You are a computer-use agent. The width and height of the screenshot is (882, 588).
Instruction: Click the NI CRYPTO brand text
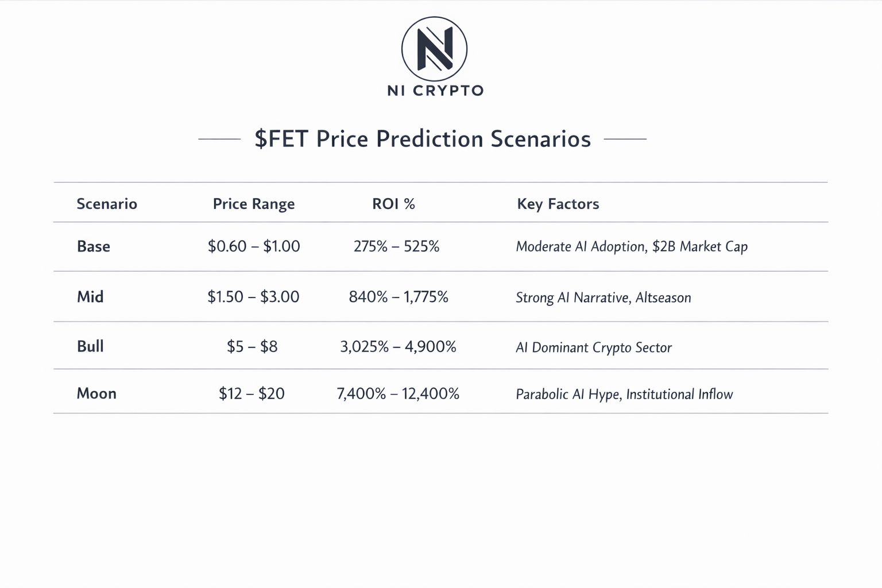tap(435, 91)
